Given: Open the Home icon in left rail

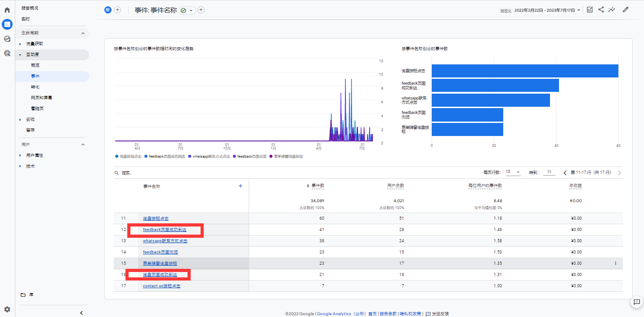Looking at the screenshot, I should (x=7, y=9).
